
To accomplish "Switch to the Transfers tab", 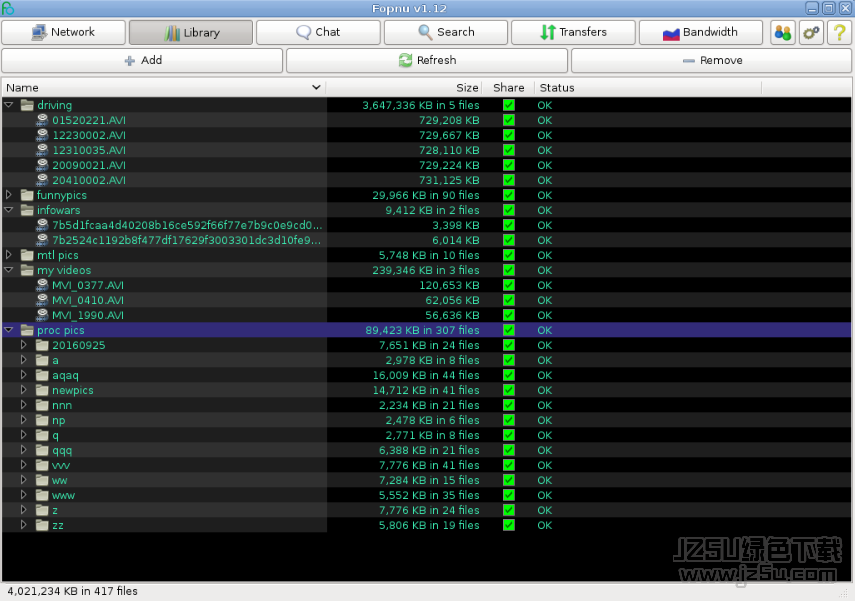I will tap(574, 32).
